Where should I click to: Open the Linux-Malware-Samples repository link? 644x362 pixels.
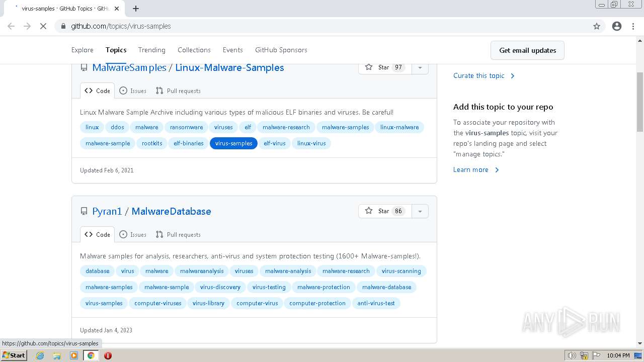229,67
